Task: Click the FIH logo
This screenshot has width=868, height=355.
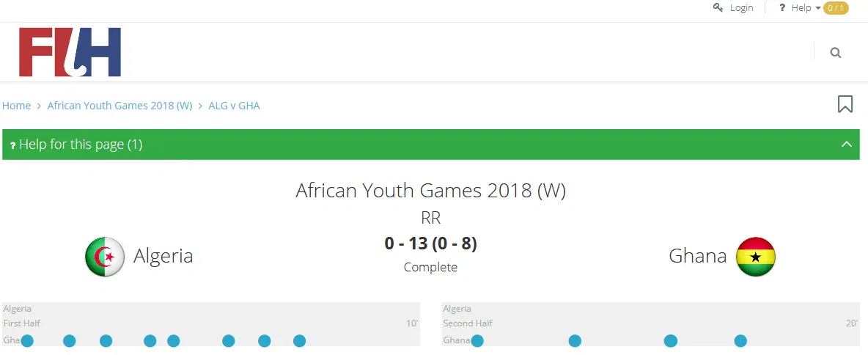Action: tap(70, 52)
